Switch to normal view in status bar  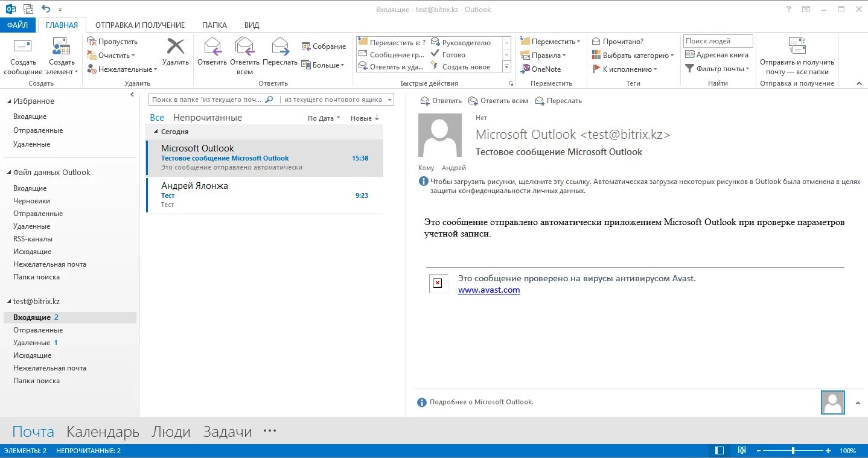point(720,451)
